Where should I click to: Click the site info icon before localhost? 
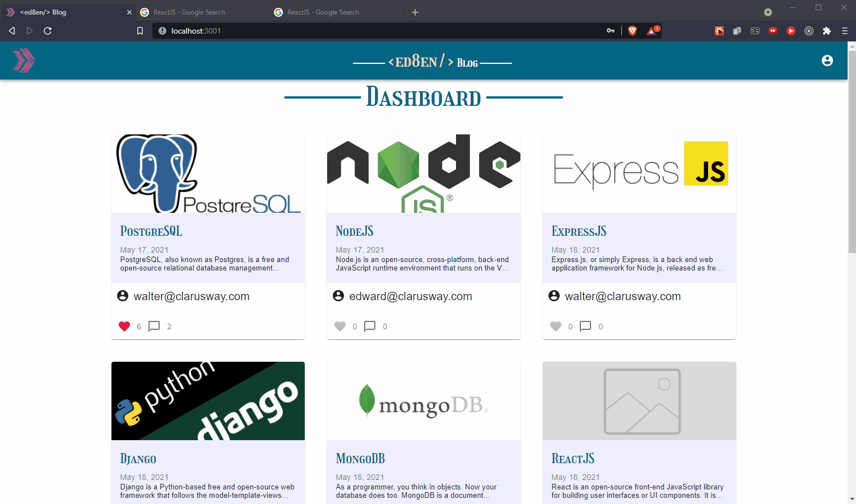click(x=162, y=31)
